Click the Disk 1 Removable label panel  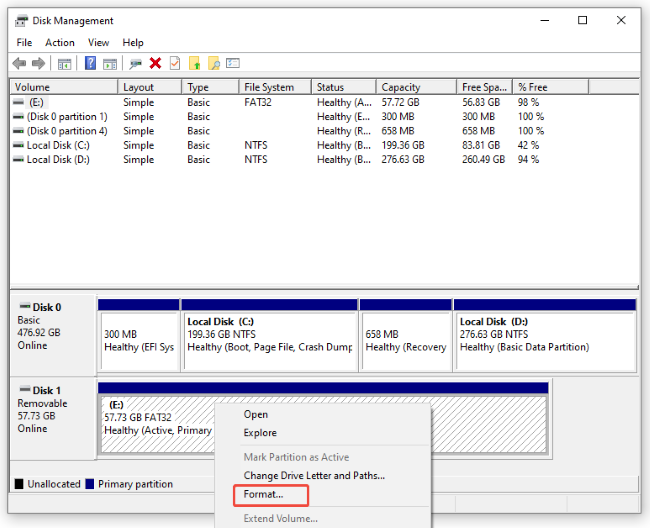pyautogui.click(x=53, y=418)
